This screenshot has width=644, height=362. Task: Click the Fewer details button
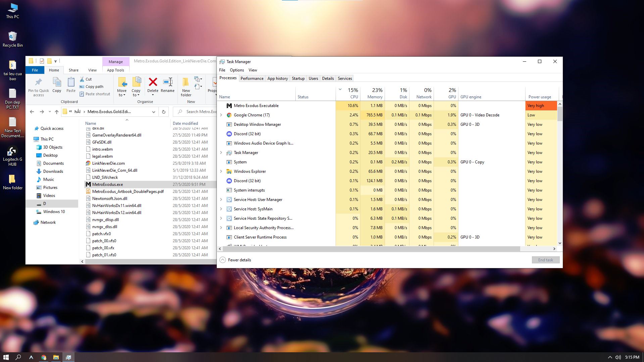[236, 260]
